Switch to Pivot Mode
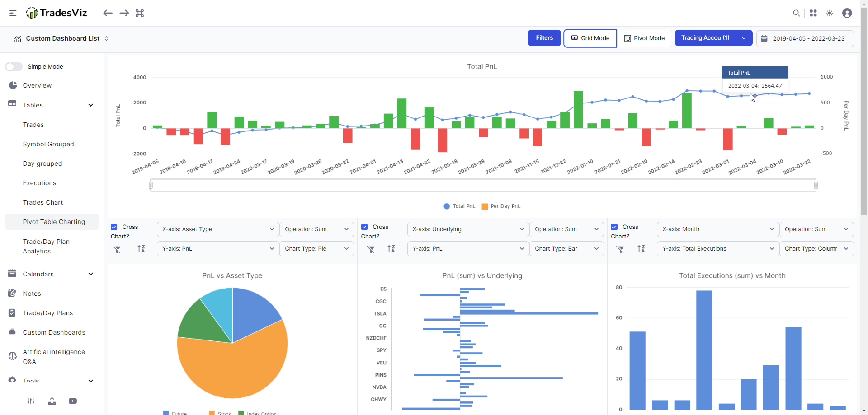The width and height of the screenshot is (868, 415). point(644,38)
